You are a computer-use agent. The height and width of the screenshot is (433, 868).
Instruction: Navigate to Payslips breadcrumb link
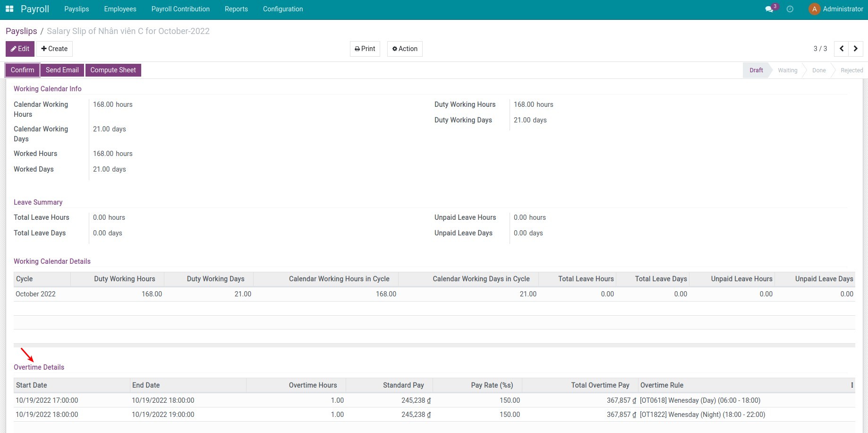[21, 31]
